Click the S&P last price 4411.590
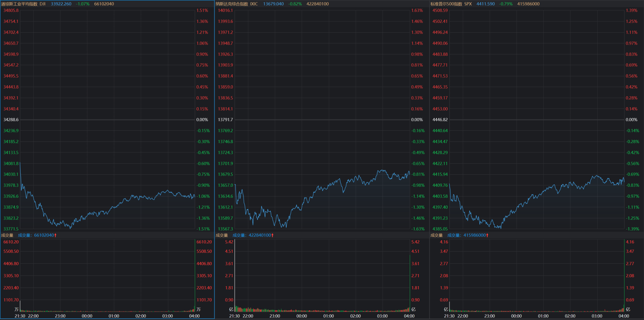The width and height of the screenshot is (644, 320). 486,4
